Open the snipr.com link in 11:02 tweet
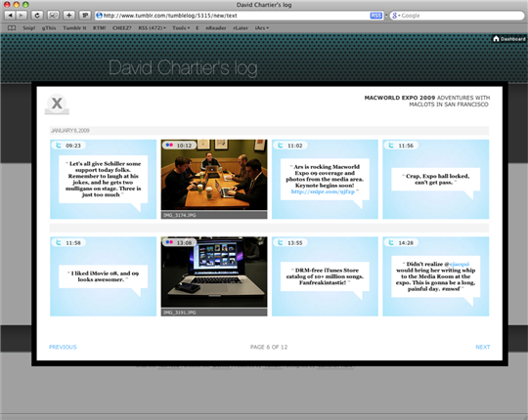Screen dimensions: 528x420 click(323, 191)
